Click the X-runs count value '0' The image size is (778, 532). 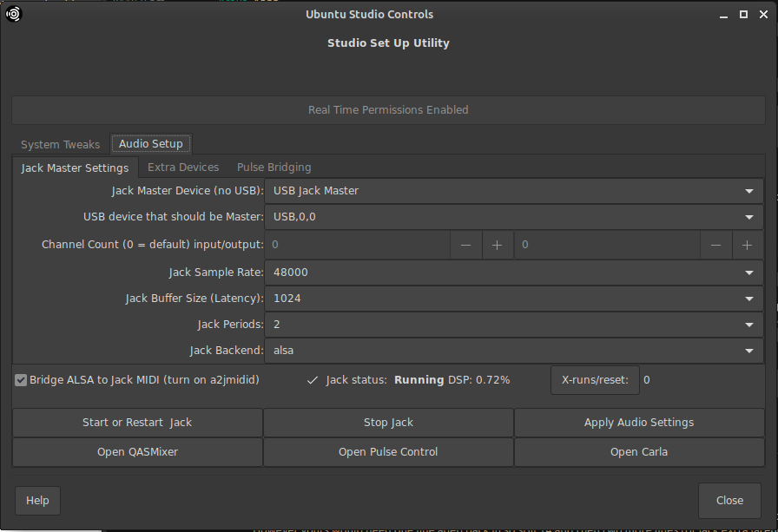[647, 380]
